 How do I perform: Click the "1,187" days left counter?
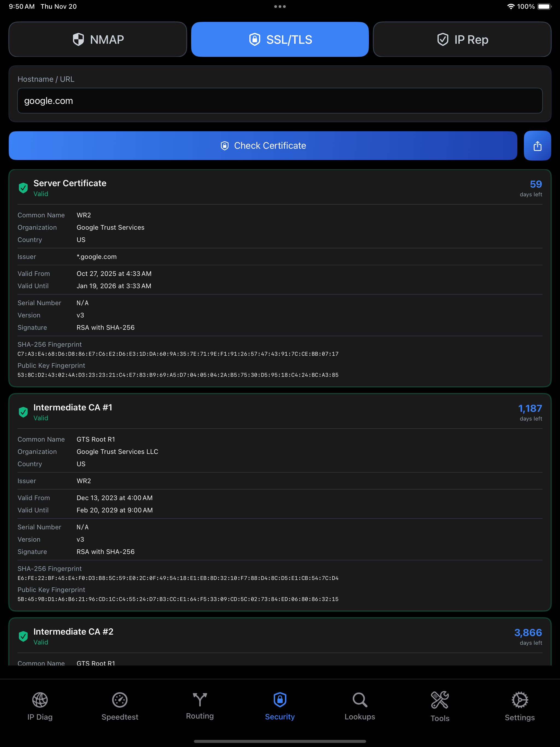point(530,408)
